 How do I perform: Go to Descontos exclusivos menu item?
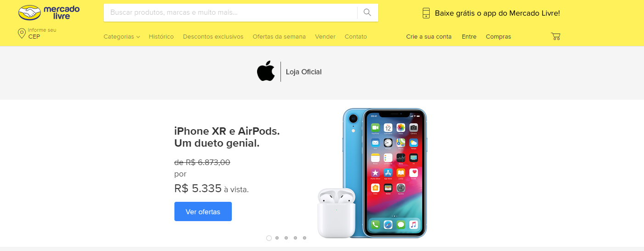click(x=213, y=36)
